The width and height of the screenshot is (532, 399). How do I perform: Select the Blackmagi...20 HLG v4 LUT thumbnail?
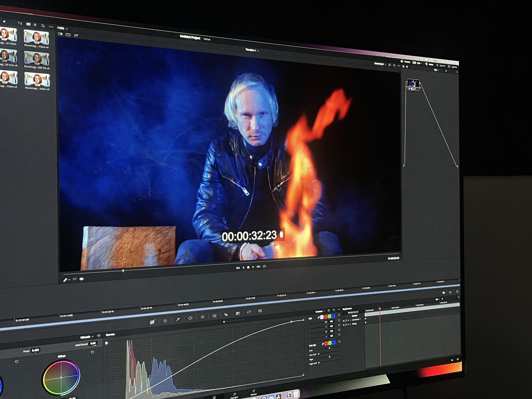[x=9, y=56]
